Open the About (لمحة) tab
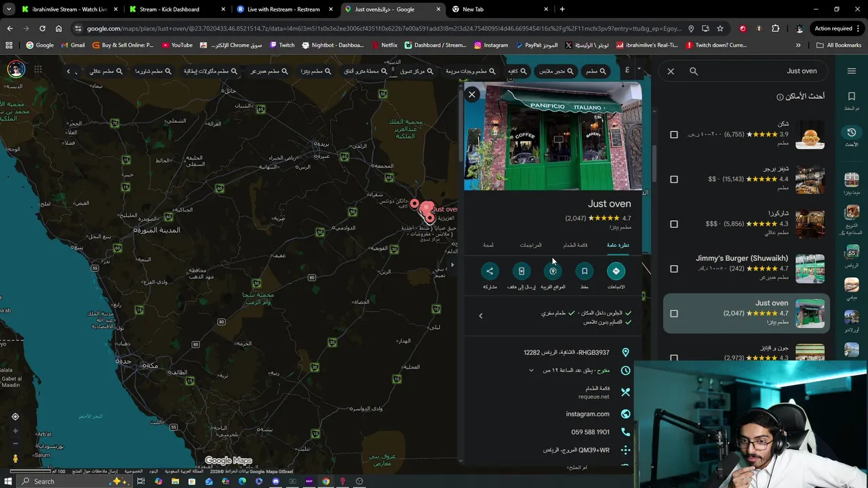 pyautogui.click(x=488, y=245)
